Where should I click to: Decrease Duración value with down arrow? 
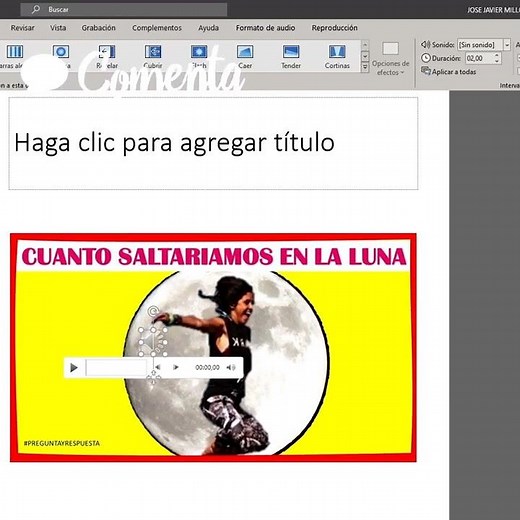pos(497,61)
